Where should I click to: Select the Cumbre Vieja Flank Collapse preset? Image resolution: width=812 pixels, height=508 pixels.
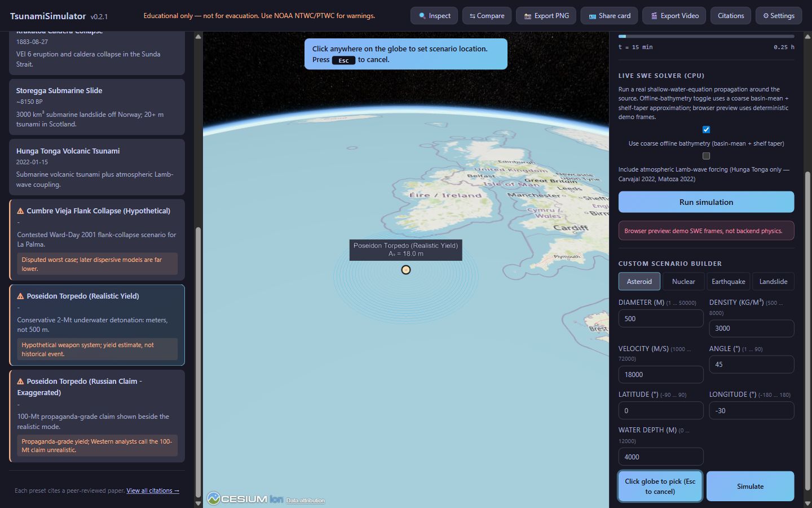(97, 240)
